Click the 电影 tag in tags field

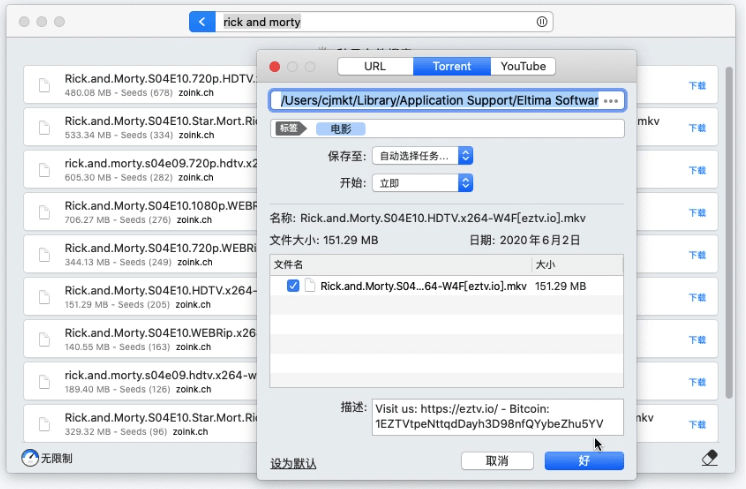coord(341,129)
